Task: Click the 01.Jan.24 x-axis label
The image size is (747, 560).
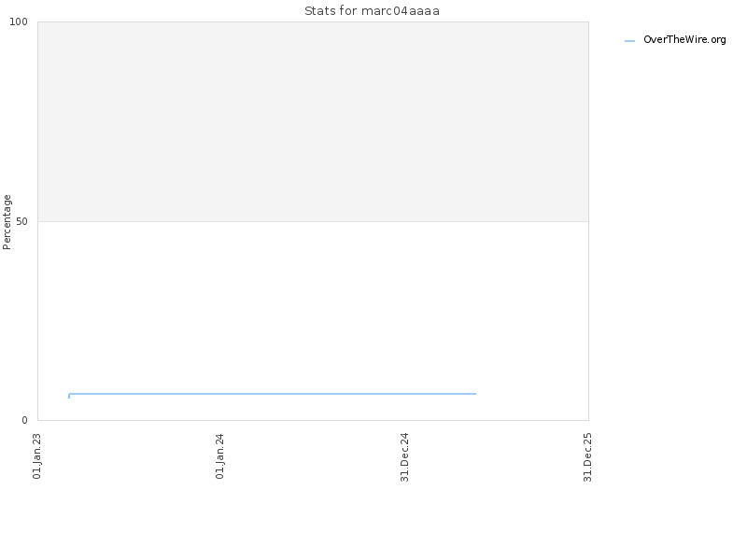Action: tap(219, 456)
